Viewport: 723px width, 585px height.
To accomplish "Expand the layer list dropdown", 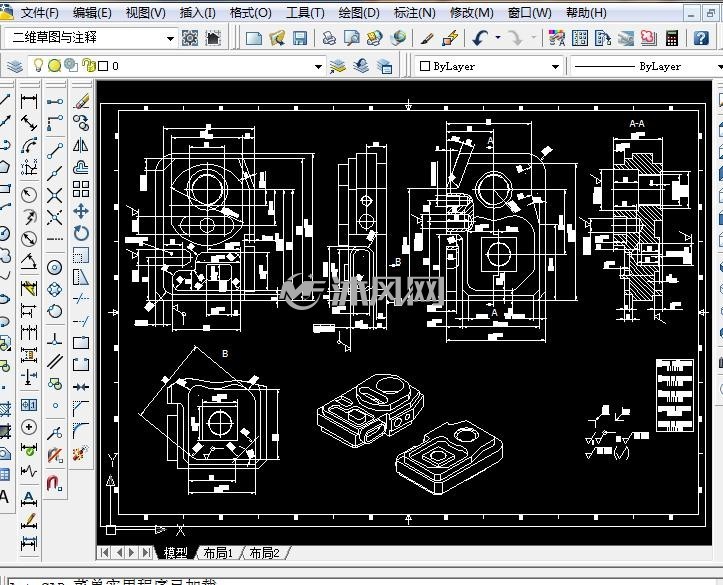I will click(x=318, y=66).
